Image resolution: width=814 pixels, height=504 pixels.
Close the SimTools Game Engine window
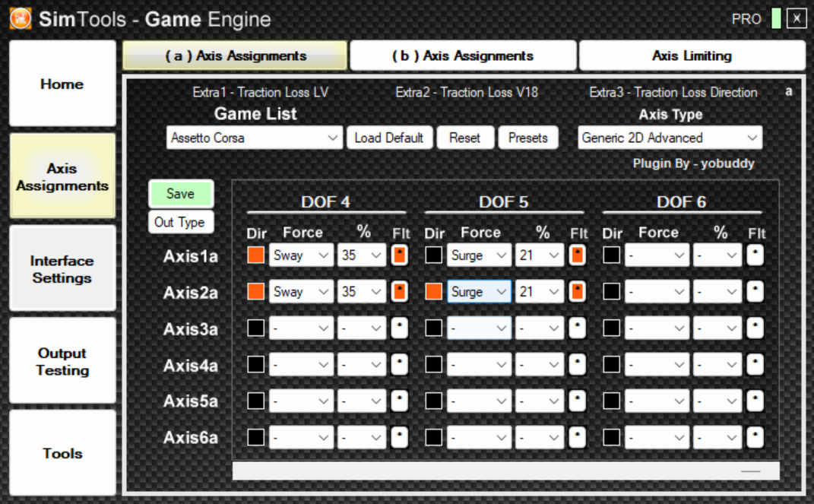coord(797,19)
